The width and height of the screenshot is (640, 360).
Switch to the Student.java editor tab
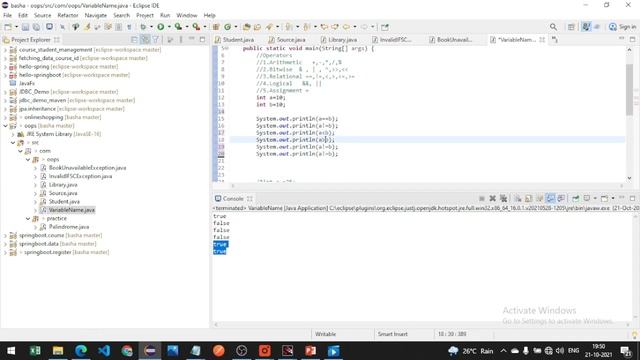(x=234, y=40)
